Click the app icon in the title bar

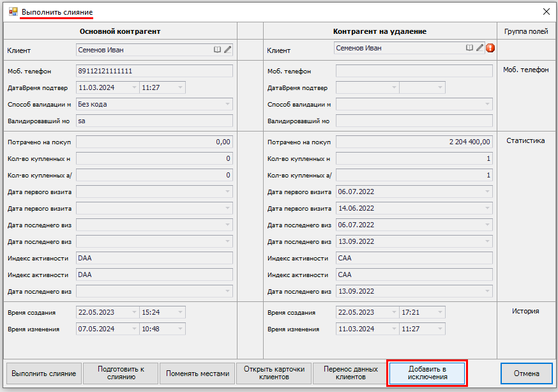click(13, 11)
